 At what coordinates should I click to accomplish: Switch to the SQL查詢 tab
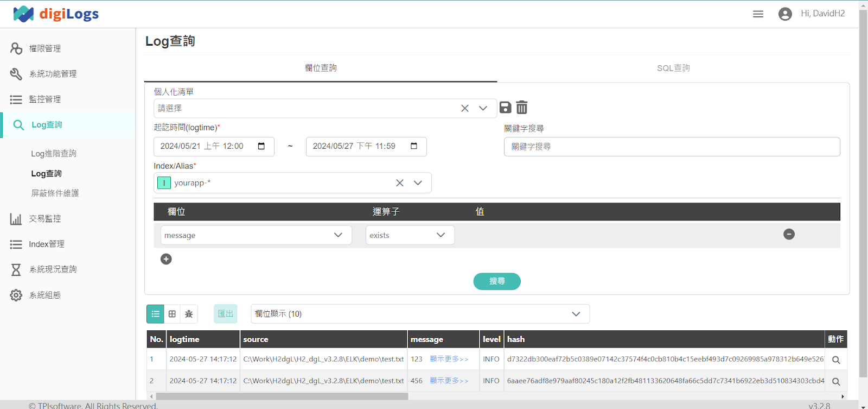click(x=673, y=68)
